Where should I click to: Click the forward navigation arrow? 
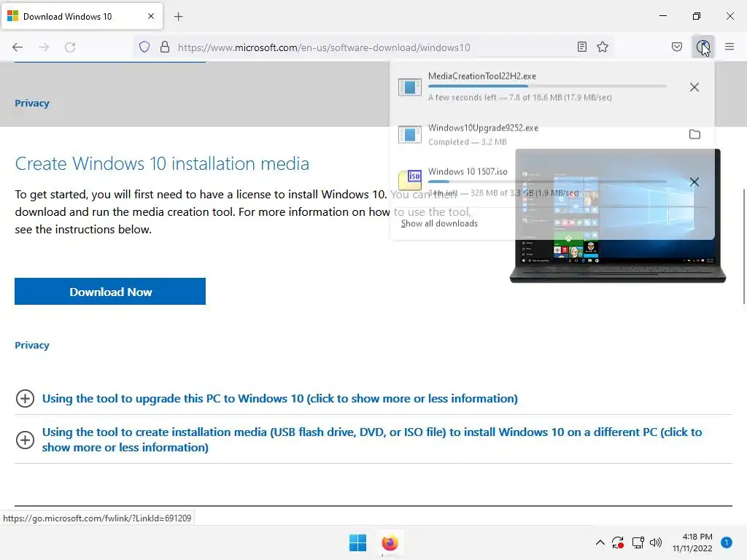[44, 47]
